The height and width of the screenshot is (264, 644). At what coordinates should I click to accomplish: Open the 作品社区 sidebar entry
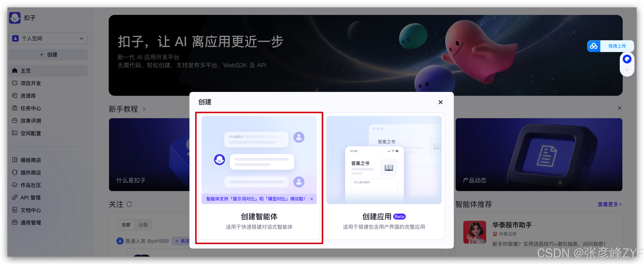[x=30, y=185]
